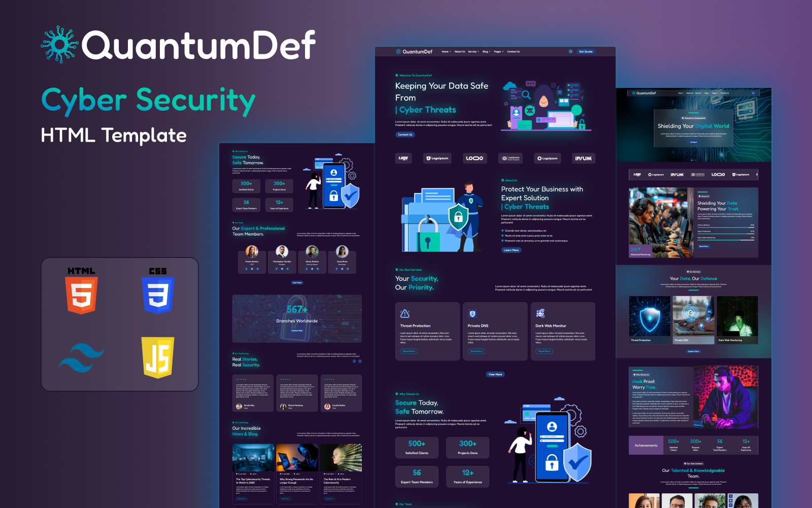Click the Private DNS shield icon
This screenshot has width=812, height=508.
(472, 313)
